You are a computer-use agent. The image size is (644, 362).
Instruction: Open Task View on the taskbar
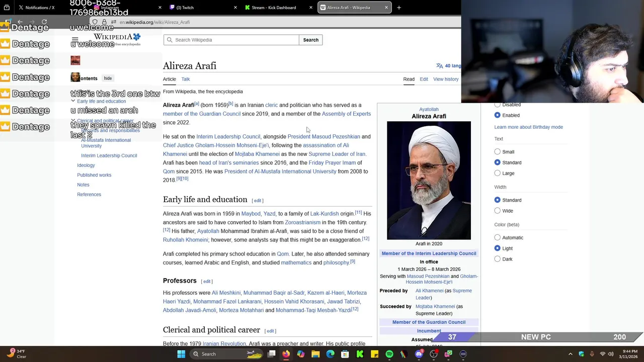(272, 354)
